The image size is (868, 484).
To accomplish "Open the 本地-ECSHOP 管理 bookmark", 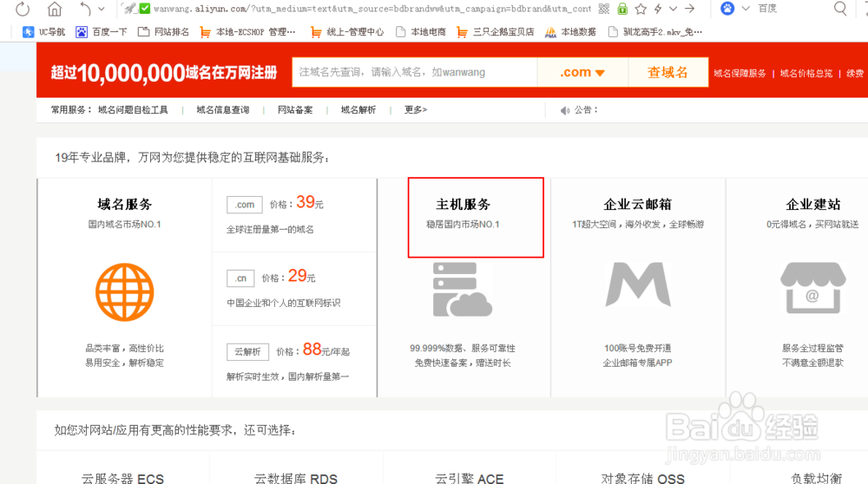I will [247, 32].
